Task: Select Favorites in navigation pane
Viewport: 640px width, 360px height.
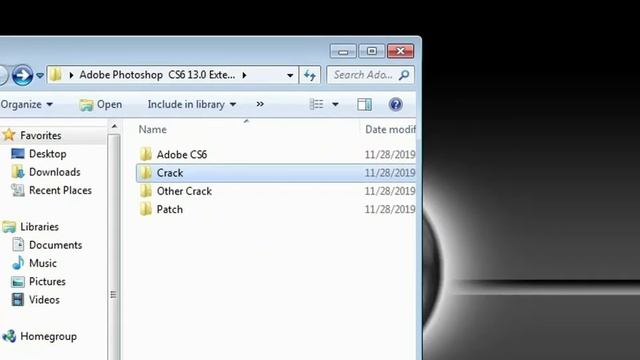Action: 41,136
